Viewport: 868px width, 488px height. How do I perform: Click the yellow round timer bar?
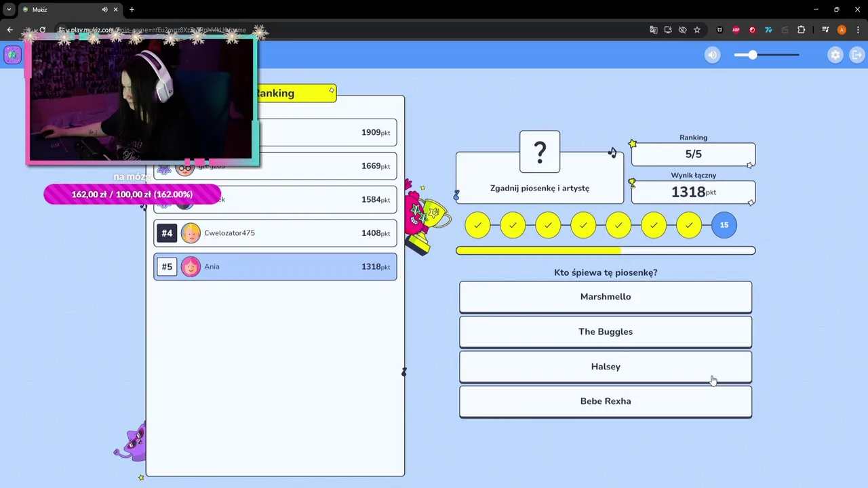pyautogui.click(x=606, y=251)
